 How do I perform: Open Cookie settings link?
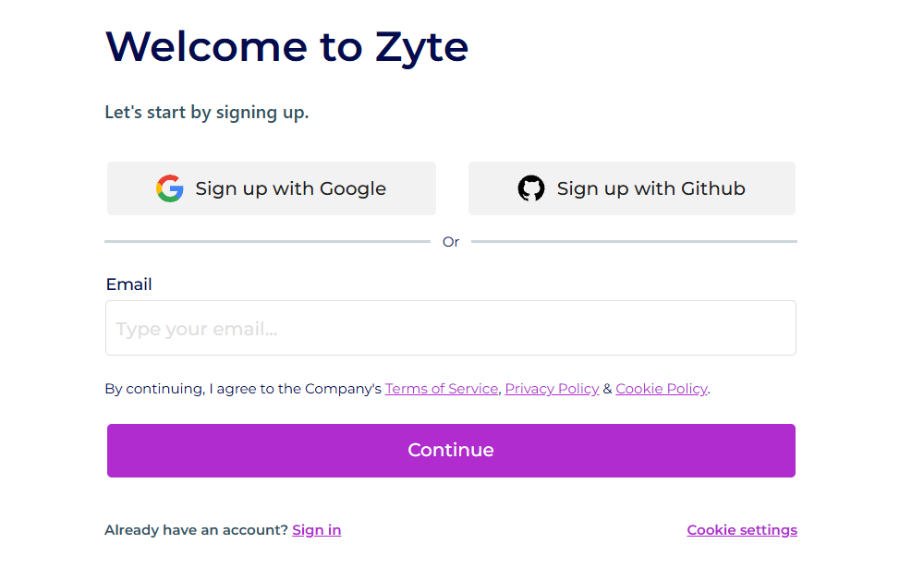tap(742, 530)
